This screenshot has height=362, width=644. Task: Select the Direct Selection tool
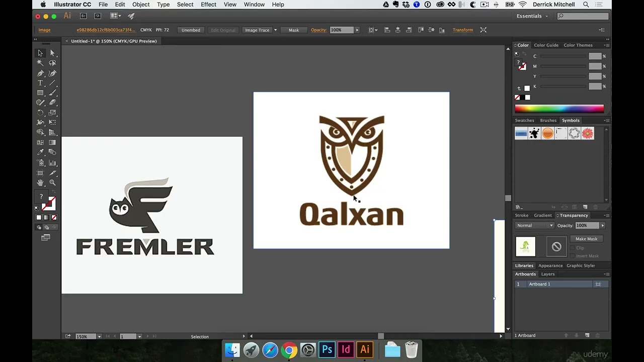pyautogui.click(x=52, y=53)
